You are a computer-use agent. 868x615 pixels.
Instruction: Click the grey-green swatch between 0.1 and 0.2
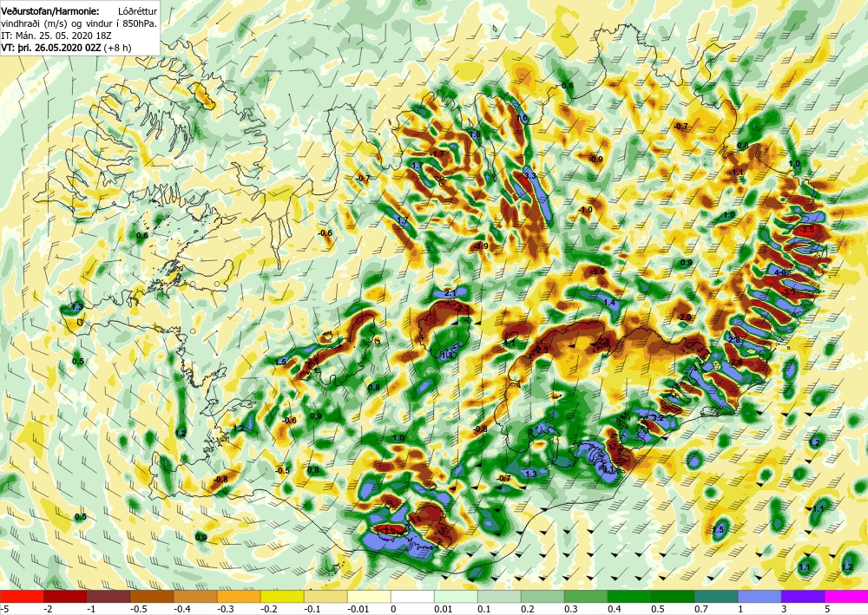499,597
